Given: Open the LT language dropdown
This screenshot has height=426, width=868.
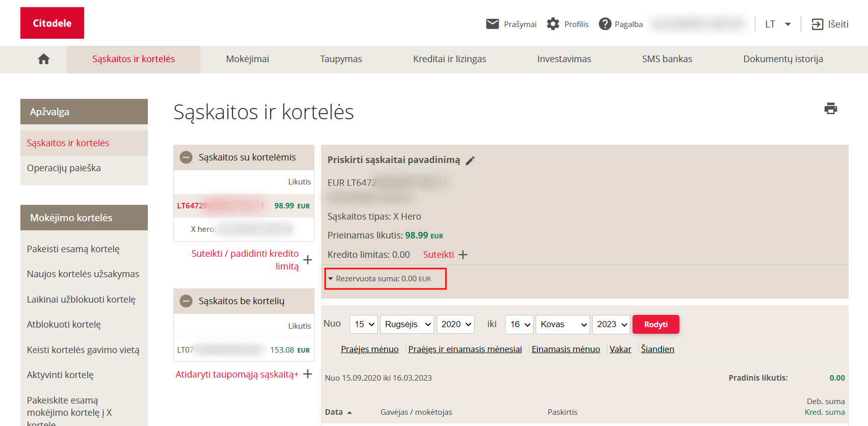Looking at the screenshot, I should click(x=778, y=24).
